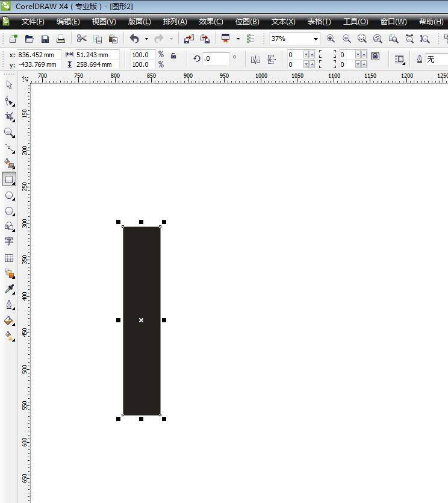
Task: Toggle the lock ratio padlock
Action: [173, 56]
